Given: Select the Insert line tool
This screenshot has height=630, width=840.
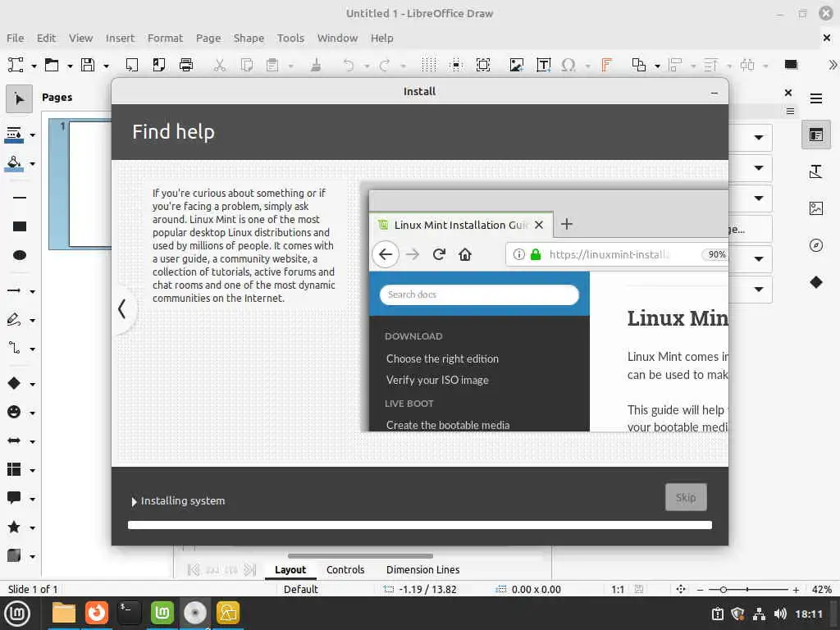Looking at the screenshot, I should (20, 197).
